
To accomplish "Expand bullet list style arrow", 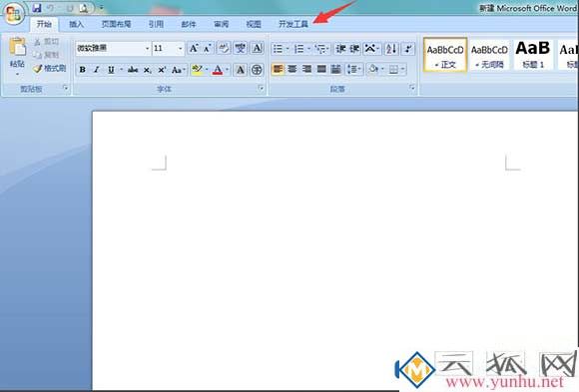I will pos(288,49).
